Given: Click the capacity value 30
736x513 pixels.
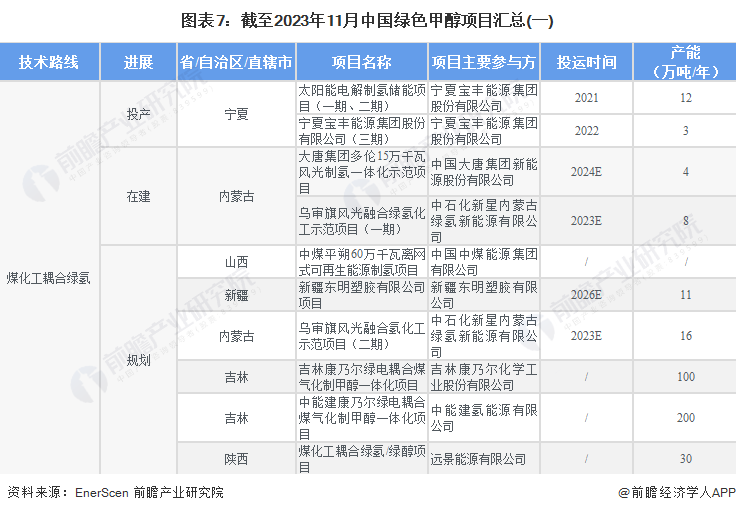Looking at the screenshot, I should [x=686, y=459].
